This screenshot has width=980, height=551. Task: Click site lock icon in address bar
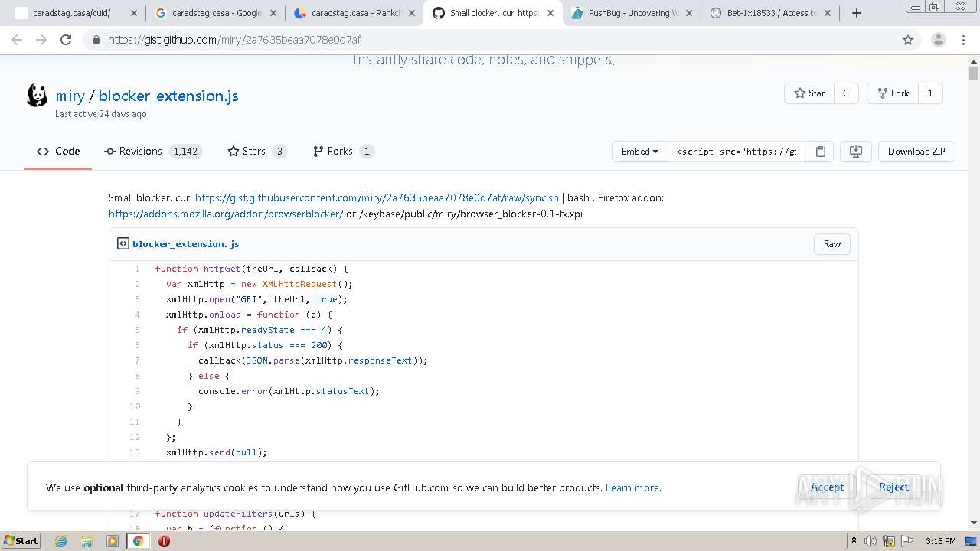96,40
